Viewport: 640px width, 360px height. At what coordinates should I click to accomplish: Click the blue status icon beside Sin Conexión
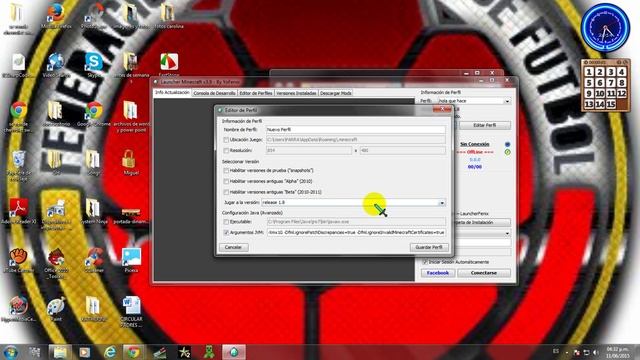point(507,144)
